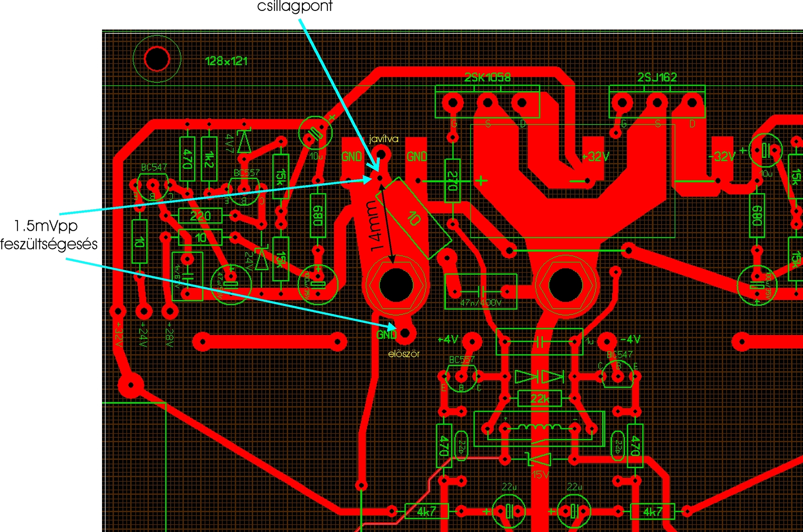Select the 22k resistor
The height and width of the screenshot is (532, 803).
click(x=540, y=399)
